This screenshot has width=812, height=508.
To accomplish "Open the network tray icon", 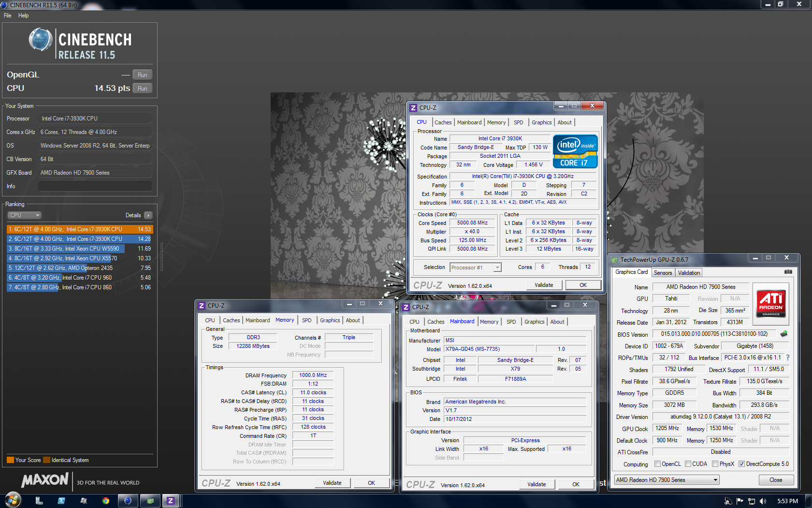I will point(751,501).
